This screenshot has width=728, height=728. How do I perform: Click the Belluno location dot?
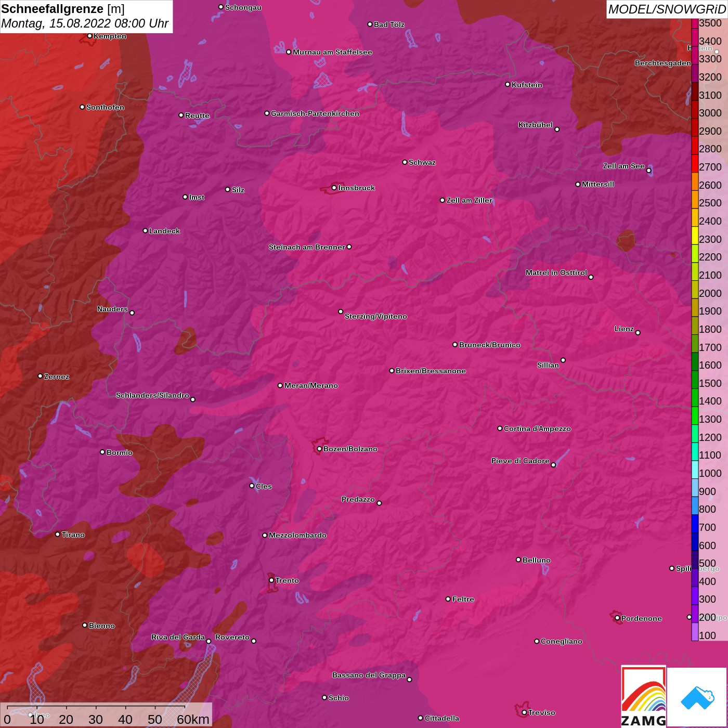[518, 560]
